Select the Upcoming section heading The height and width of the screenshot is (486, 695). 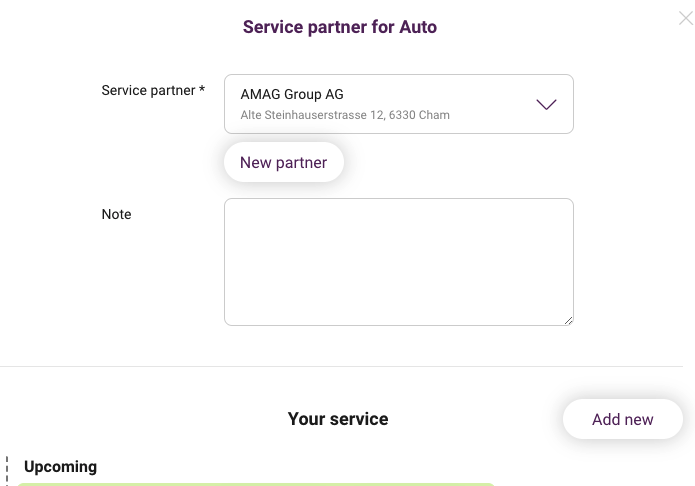[x=61, y=466]
